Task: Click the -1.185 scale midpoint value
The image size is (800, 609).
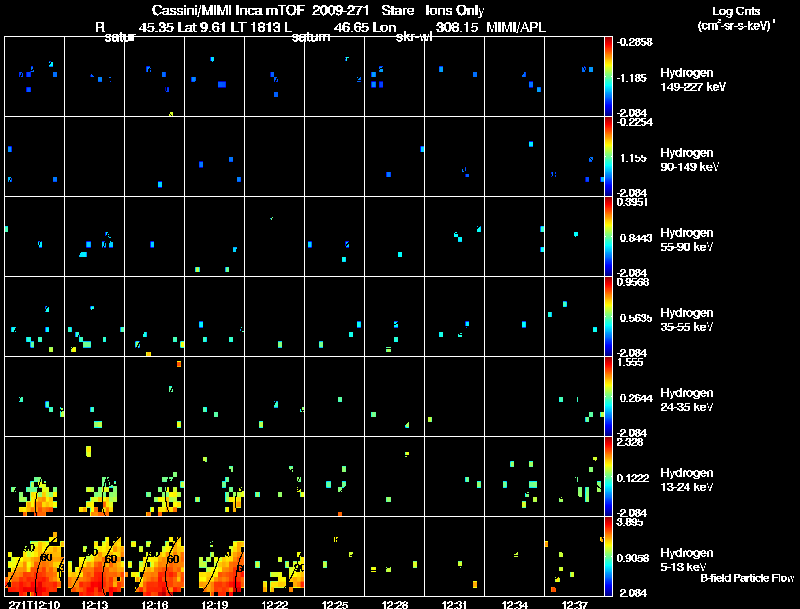Action: tap(633, 78)
